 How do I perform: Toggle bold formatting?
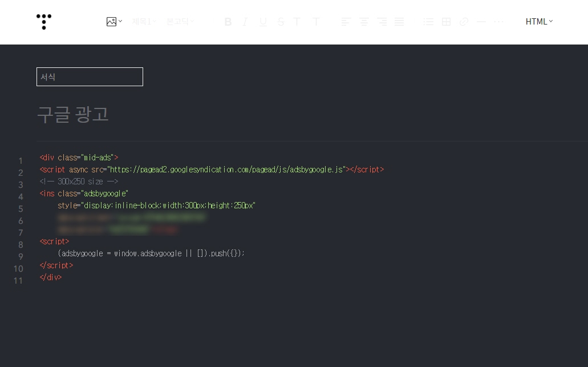click(x=228, y=22)
